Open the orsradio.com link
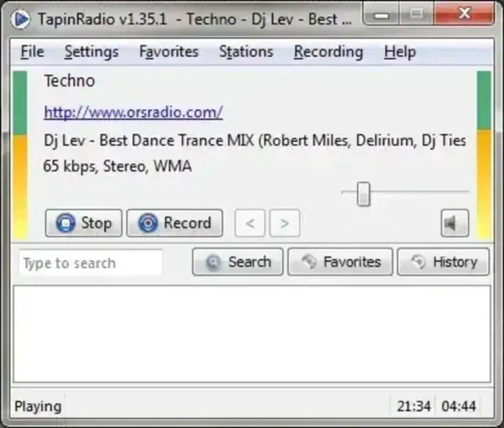 pyautogui.click(x=134, y=112)
